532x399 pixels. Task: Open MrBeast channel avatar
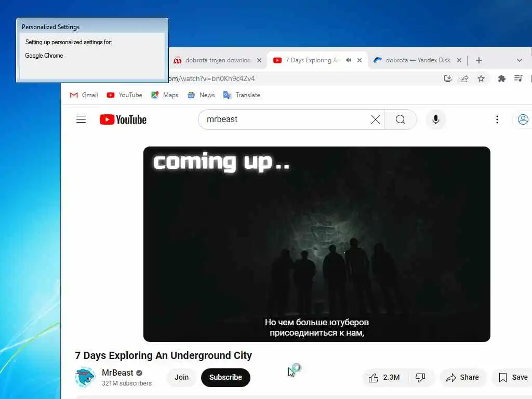point(85,377)
